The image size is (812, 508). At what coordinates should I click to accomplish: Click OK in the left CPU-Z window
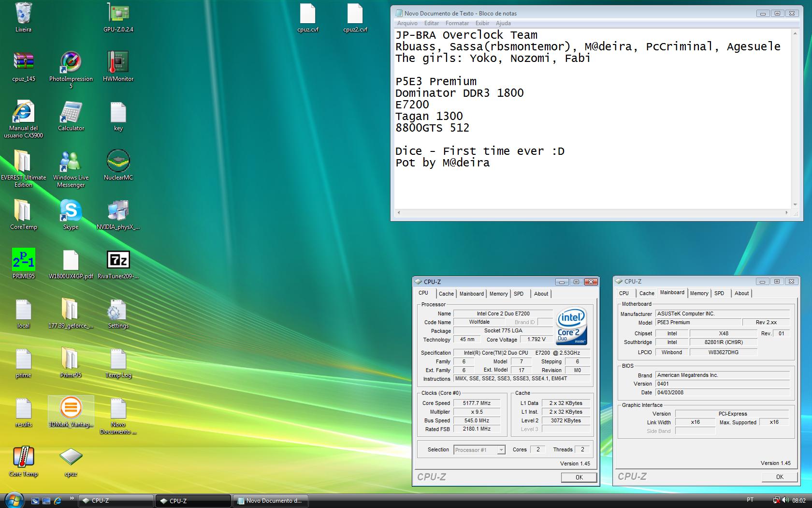click(x=579, y=477)
